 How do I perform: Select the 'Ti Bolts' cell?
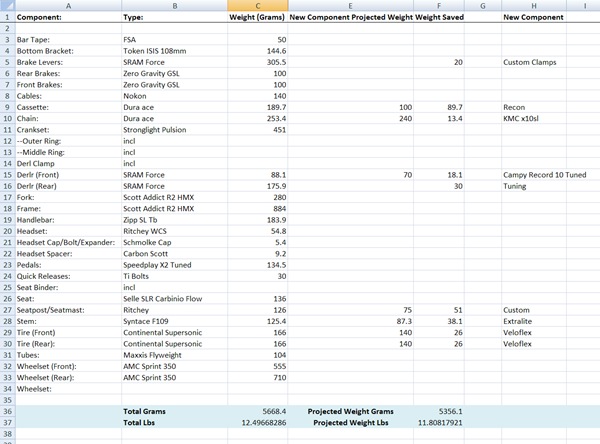click(x=174, y=276)
